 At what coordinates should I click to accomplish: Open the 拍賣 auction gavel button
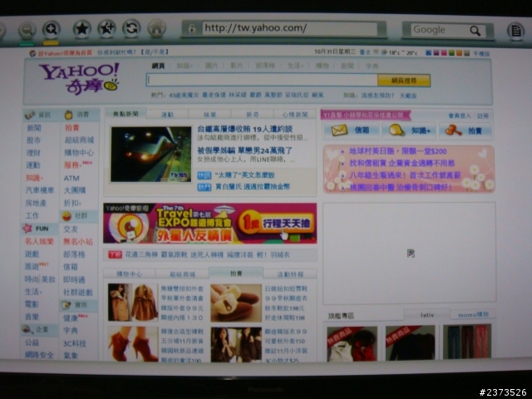click(465, 131)
